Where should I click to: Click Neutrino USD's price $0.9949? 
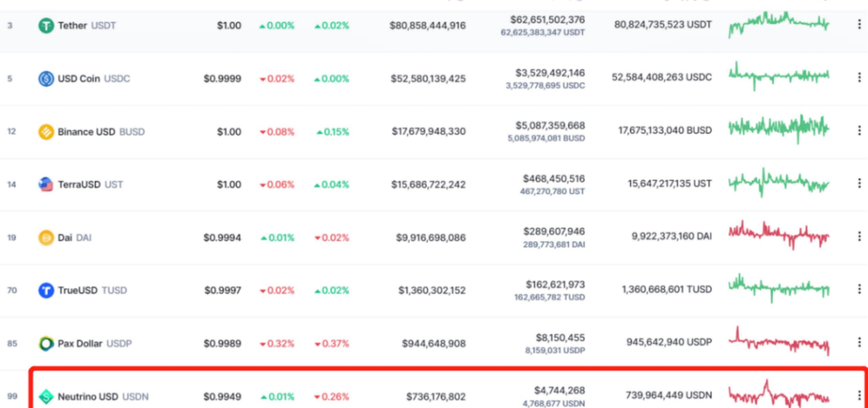(x=222, y=396)
